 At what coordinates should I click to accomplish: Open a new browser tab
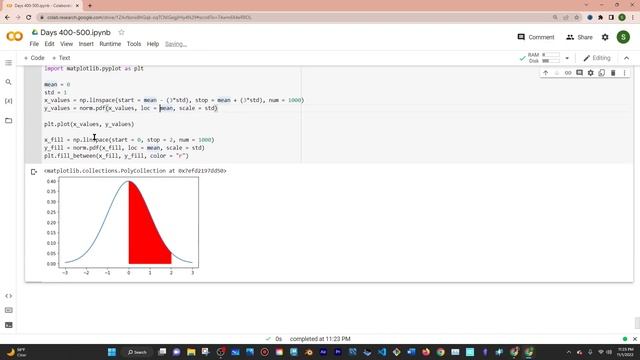(90, 6)
